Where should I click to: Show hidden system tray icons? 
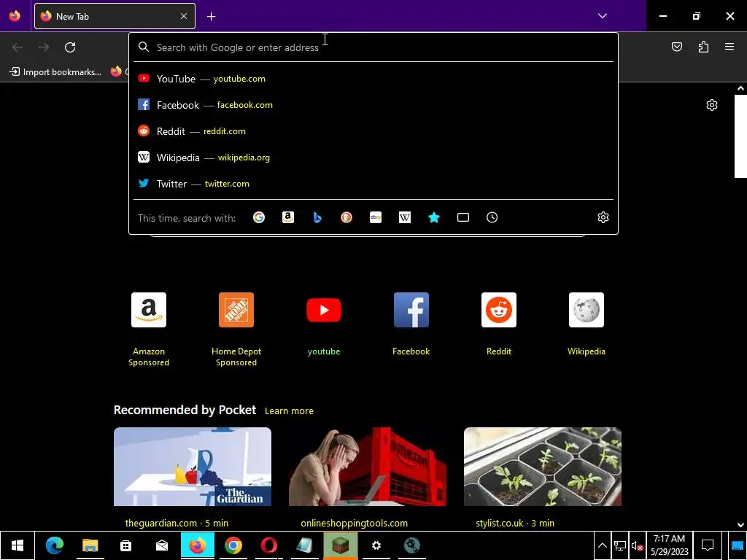(x=602, y=545)
